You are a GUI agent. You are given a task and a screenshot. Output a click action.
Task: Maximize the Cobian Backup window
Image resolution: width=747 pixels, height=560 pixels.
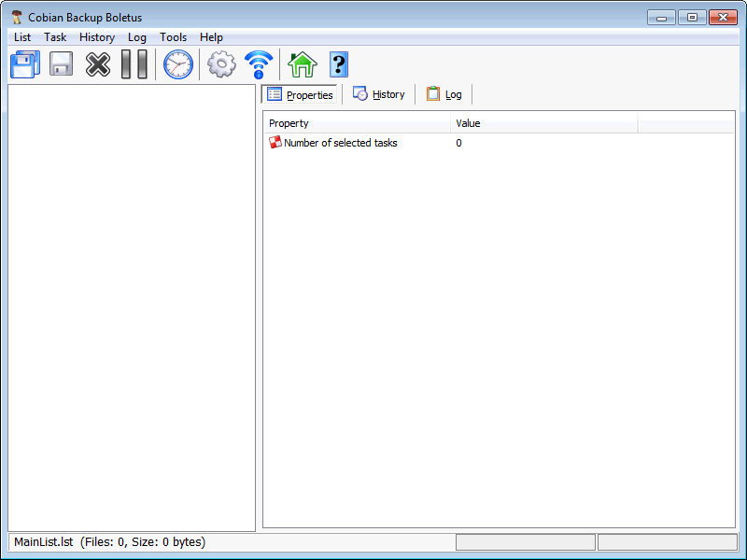pos(692,18)
